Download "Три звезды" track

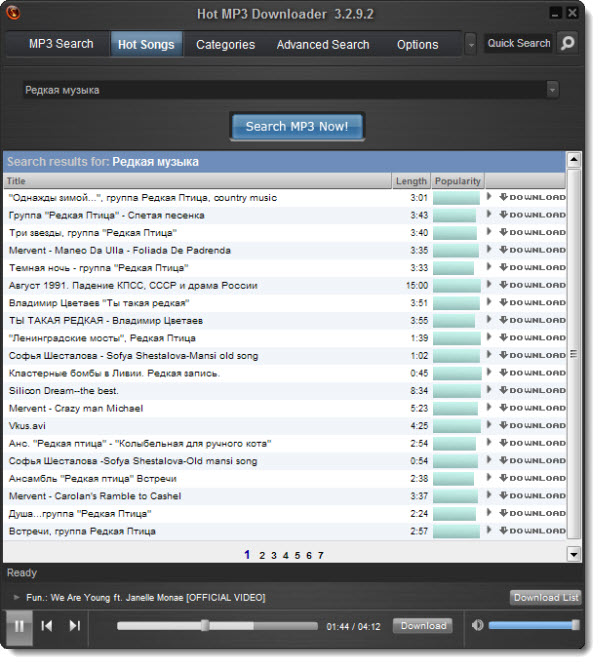click(532, 232)
